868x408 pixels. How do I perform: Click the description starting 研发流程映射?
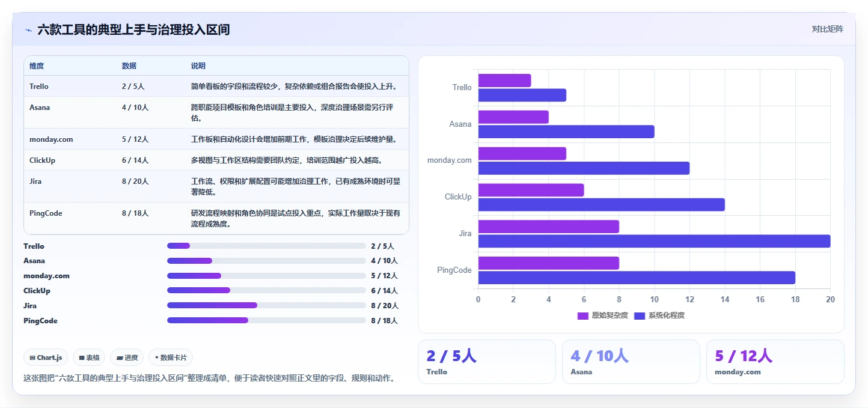coord(296,219)
